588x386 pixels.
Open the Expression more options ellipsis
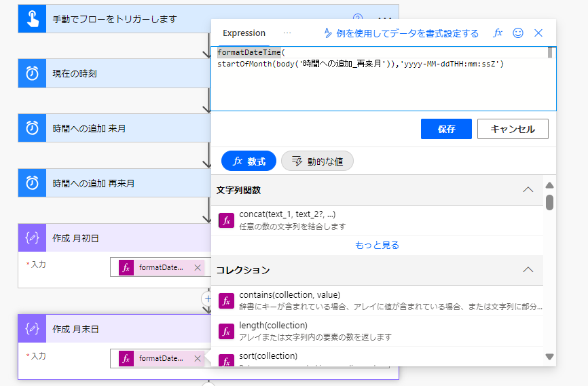pyautogui.click(x=287, y=33)
